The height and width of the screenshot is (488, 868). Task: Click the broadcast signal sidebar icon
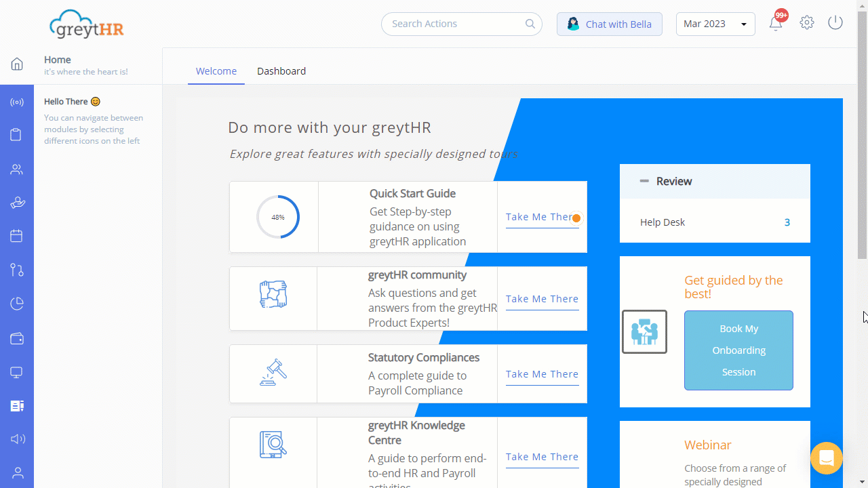[x=17, y=102]
